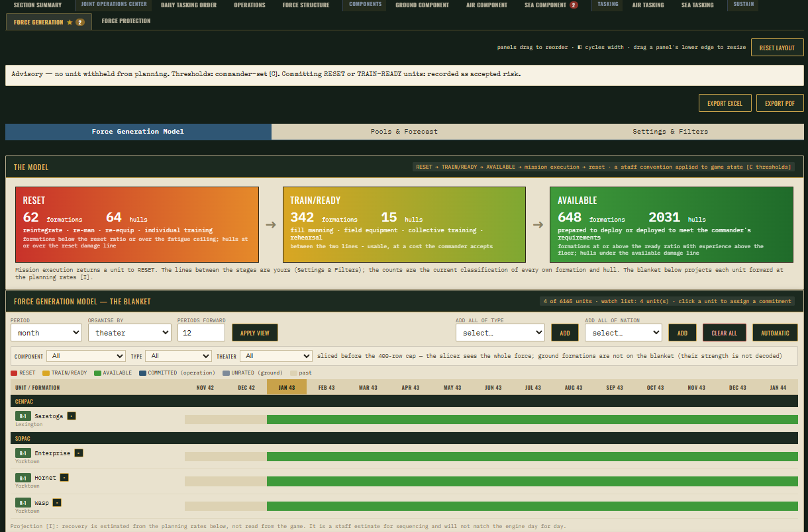The image size is (808, 532).
Task: Click Enterprise's green availability bar
Action: pyautogui.click(x=532, y=457)
